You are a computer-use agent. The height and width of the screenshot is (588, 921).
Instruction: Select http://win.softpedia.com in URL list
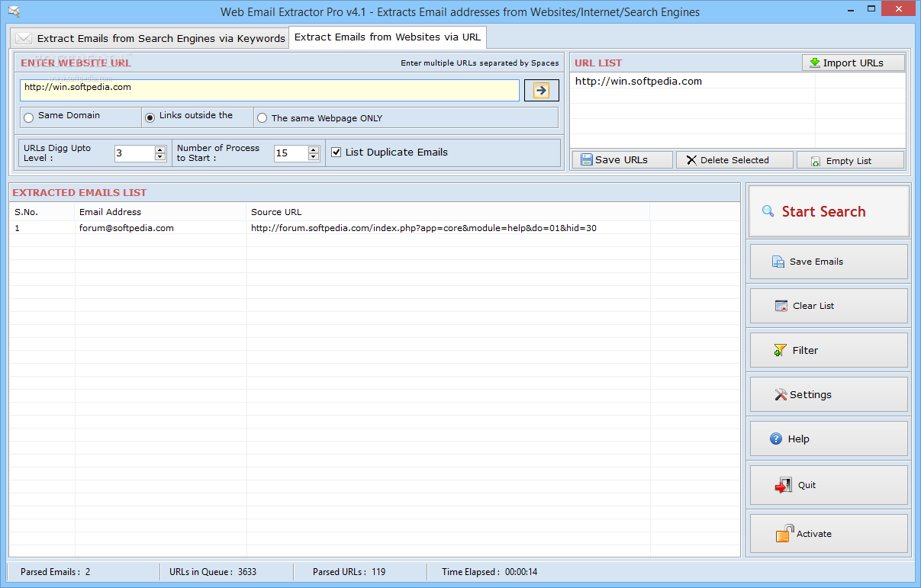[x=639, y=81]
